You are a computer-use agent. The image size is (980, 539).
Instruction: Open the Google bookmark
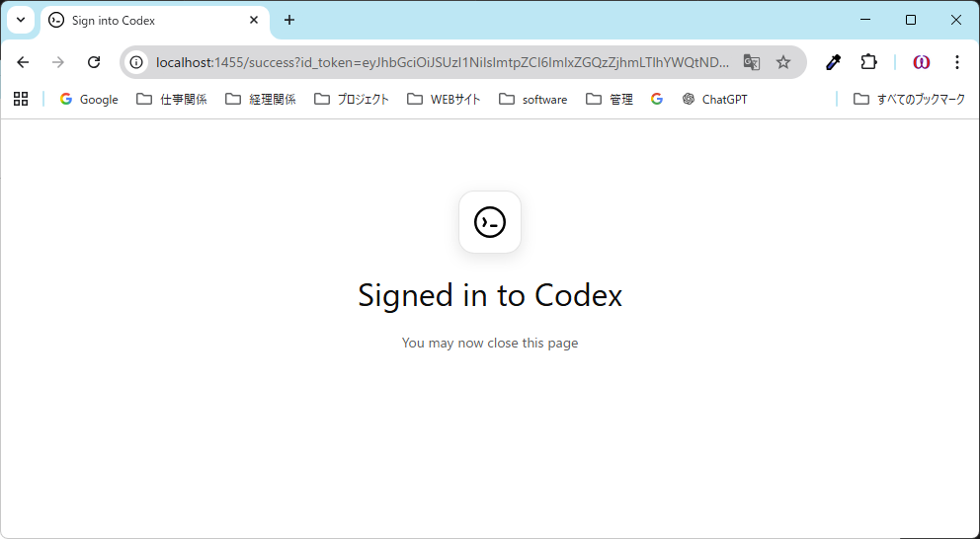tap(89, 99)
